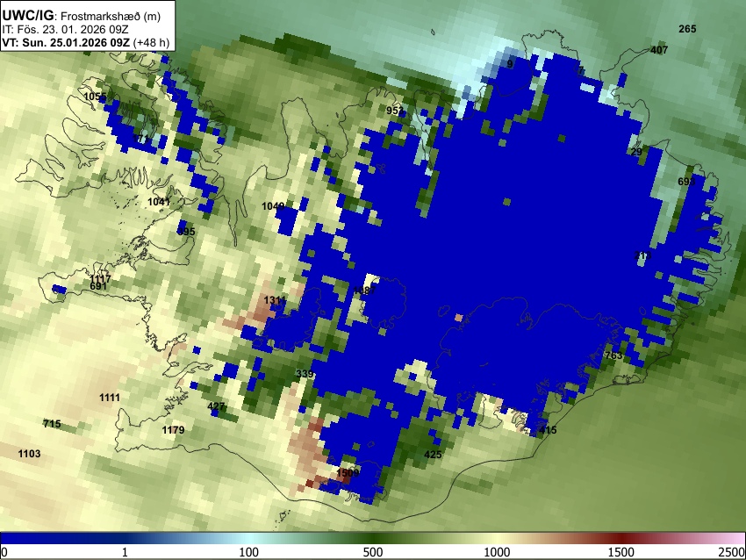Select the '213' map value

(x=642, y=256)
